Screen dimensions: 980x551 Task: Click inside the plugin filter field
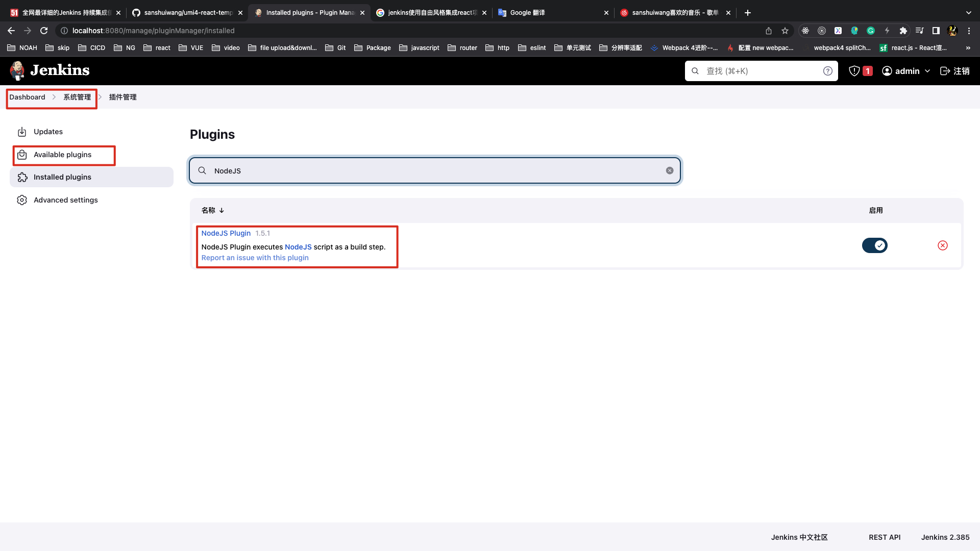pyautogui.click(x=435, y=170)
